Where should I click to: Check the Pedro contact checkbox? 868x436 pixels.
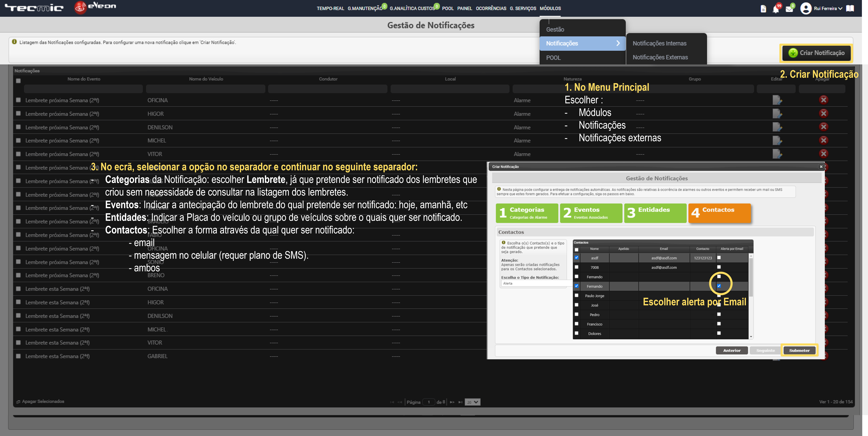(576, 314)
